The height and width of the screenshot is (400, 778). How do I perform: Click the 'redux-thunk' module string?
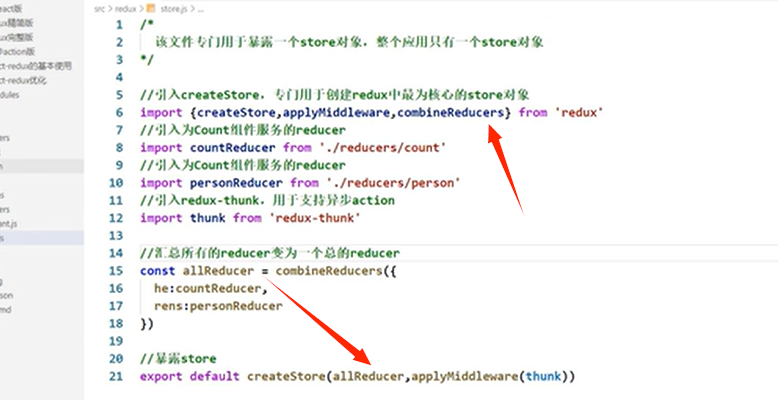[x=315, y=218]
